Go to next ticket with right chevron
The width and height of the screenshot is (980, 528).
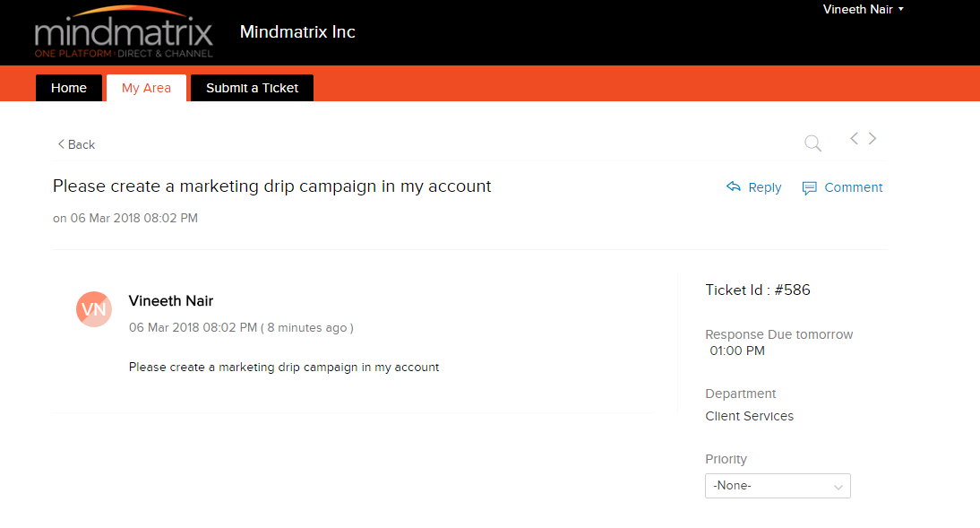[x=873, y=138]
